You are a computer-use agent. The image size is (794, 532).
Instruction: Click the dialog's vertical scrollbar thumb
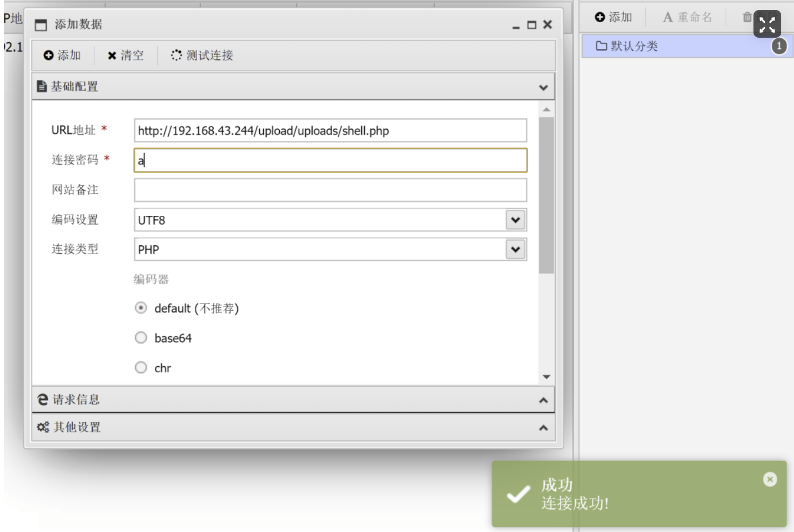click(x=546, y=195)
